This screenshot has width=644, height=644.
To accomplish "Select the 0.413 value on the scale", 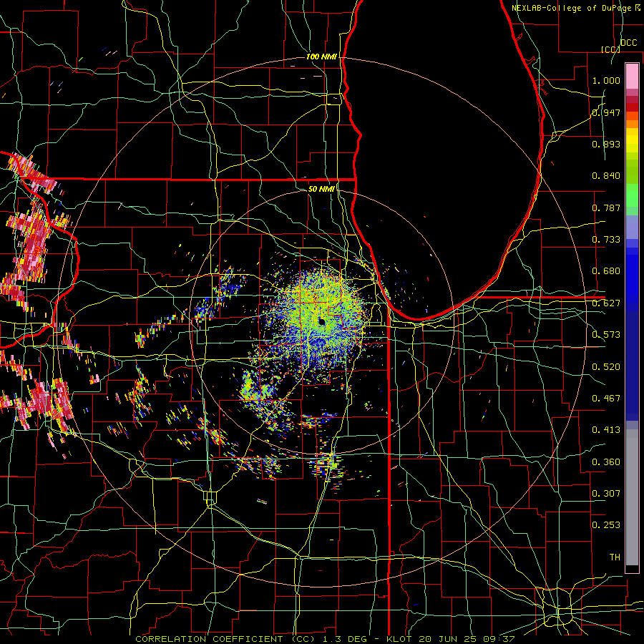I will [x=606, y=430].
